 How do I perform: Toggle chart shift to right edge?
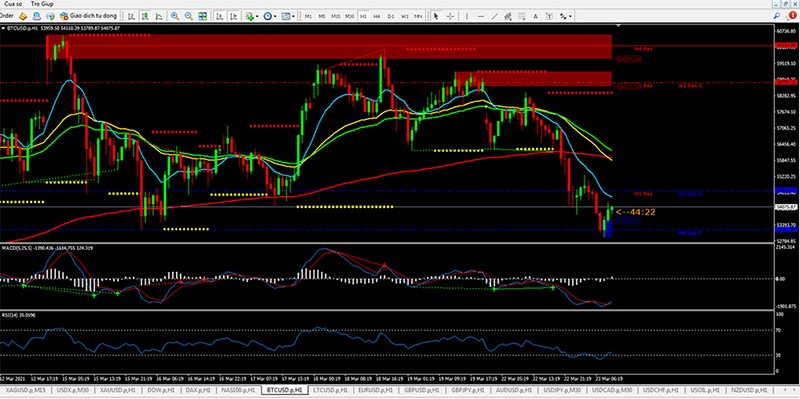pos(233,16)
